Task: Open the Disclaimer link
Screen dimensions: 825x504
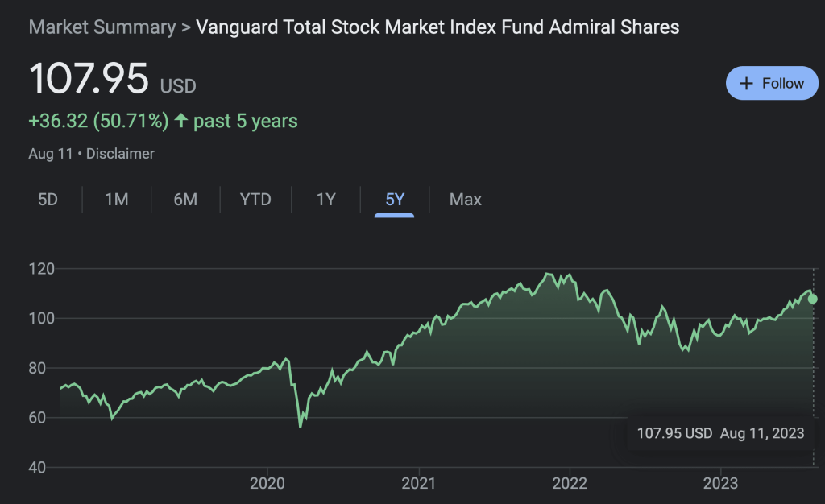Action: 120,153
